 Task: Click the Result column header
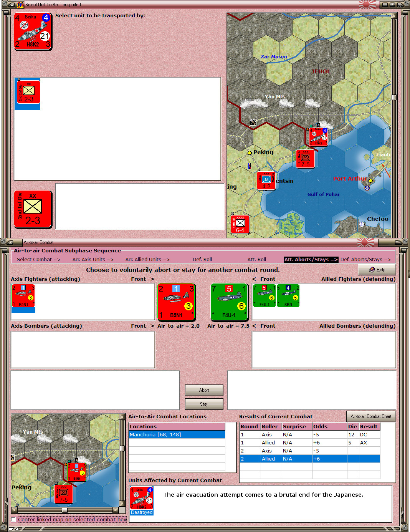pos(369,426)
